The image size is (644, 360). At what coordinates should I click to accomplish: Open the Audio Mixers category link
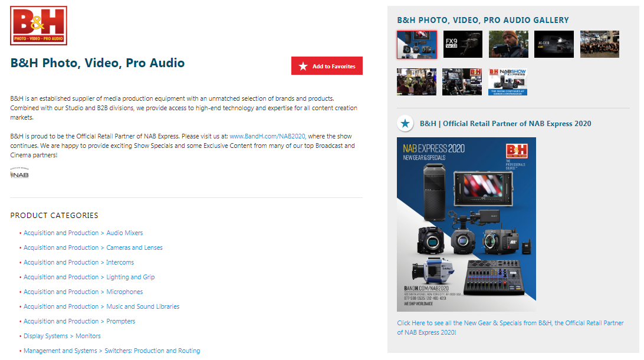point(83,233)
